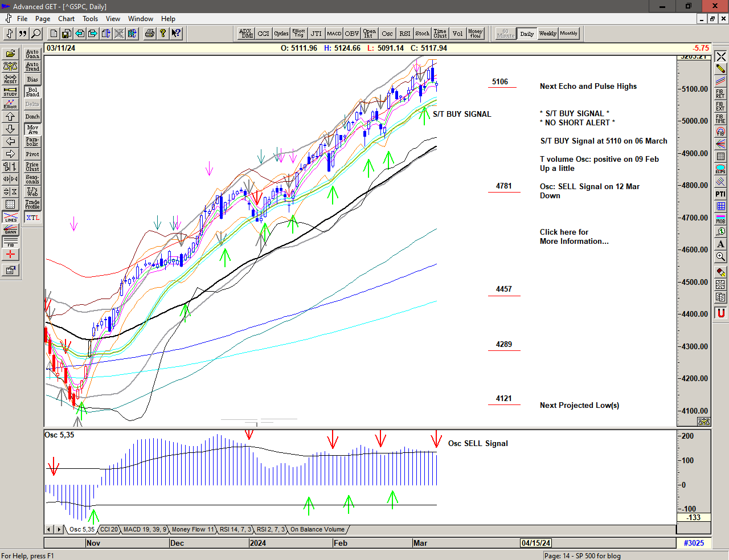The image size is (729, 560).
Task: Select the Elliott wave tool
Action: click(x=10, y=105)
